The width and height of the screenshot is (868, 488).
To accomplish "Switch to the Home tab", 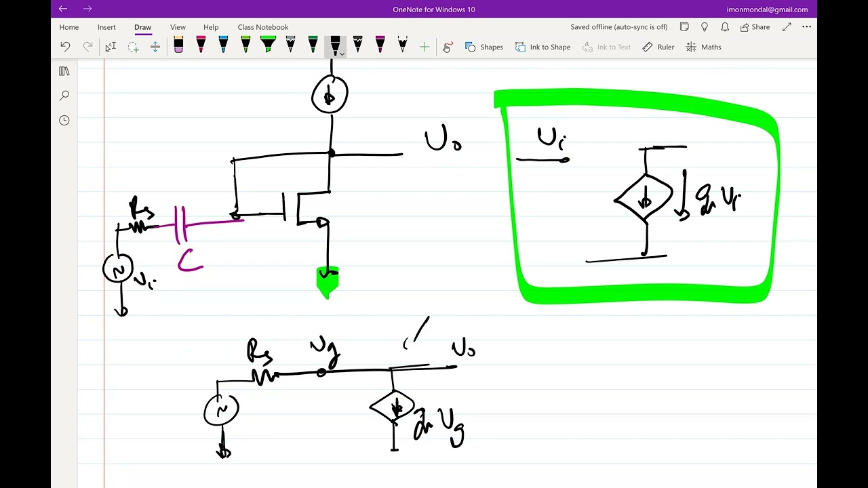I will [69, 27].
